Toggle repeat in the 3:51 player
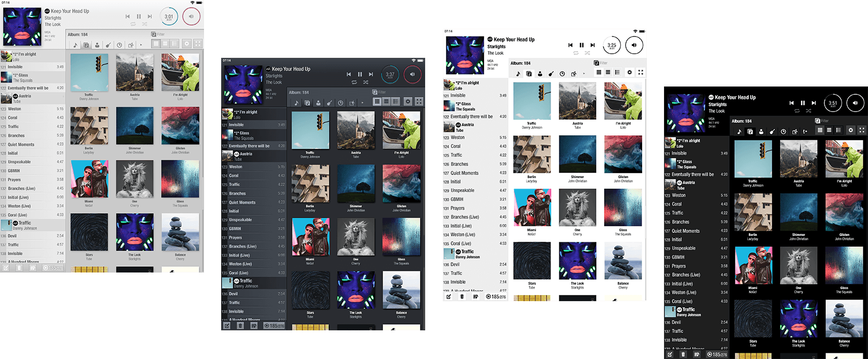Screen dimensions: 868x359 (x=797, y=111)
